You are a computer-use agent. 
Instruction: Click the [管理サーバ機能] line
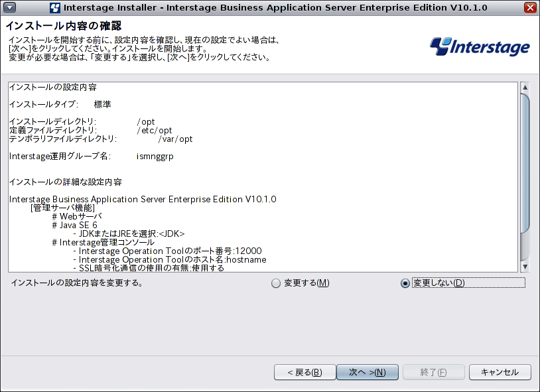62,208
